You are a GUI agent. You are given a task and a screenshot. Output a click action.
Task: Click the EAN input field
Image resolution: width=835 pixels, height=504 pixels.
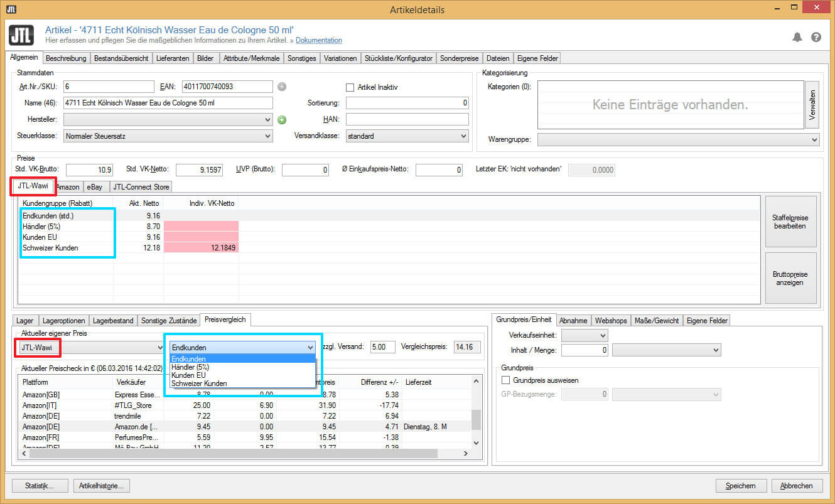tap(227, 87)
